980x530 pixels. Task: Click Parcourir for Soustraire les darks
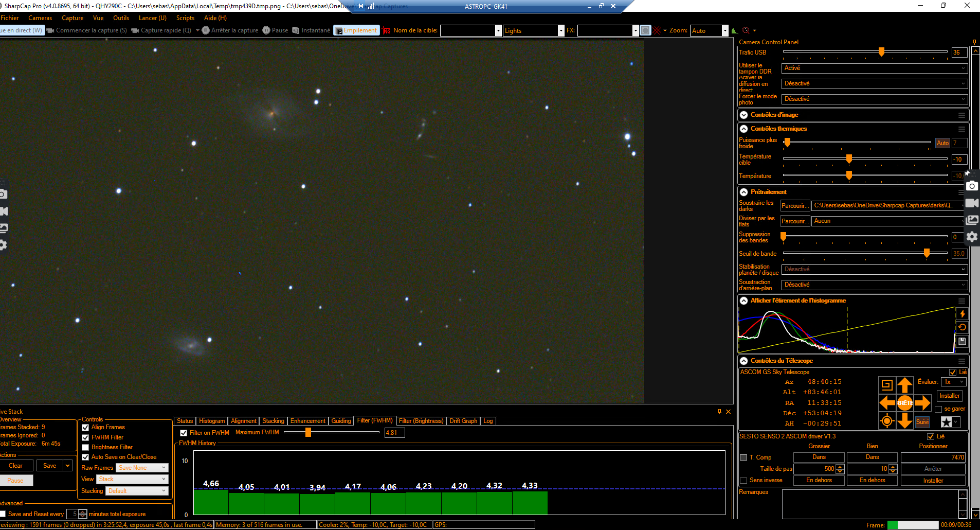pyautogui.click(x=795, y=206)
